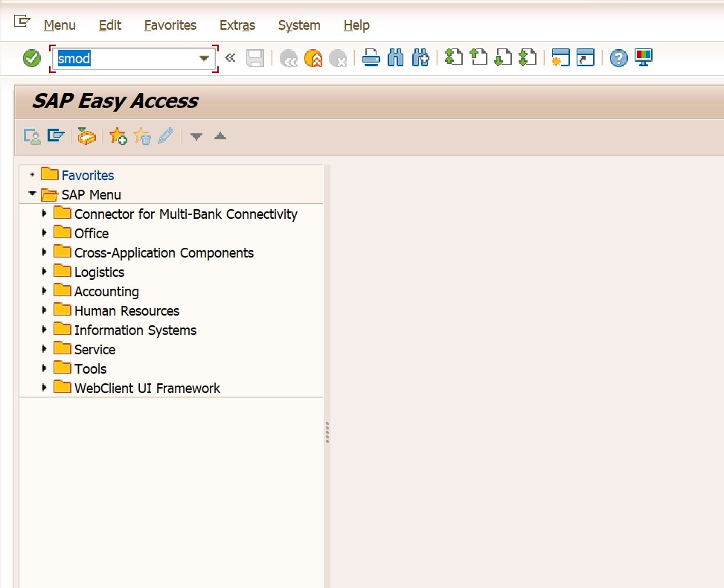
Task: Click the orange Exit (log off) icon
Action: pyautogui.click(x=313, y=58)
